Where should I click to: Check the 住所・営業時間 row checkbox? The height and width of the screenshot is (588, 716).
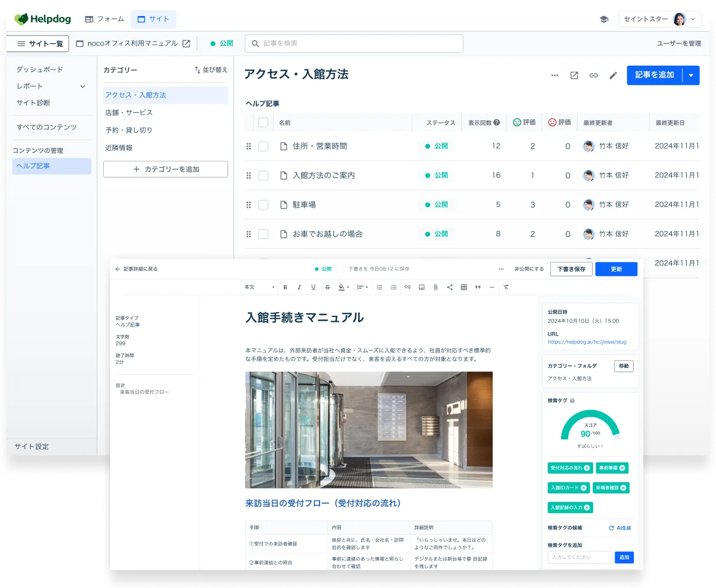tap(263, 146)
